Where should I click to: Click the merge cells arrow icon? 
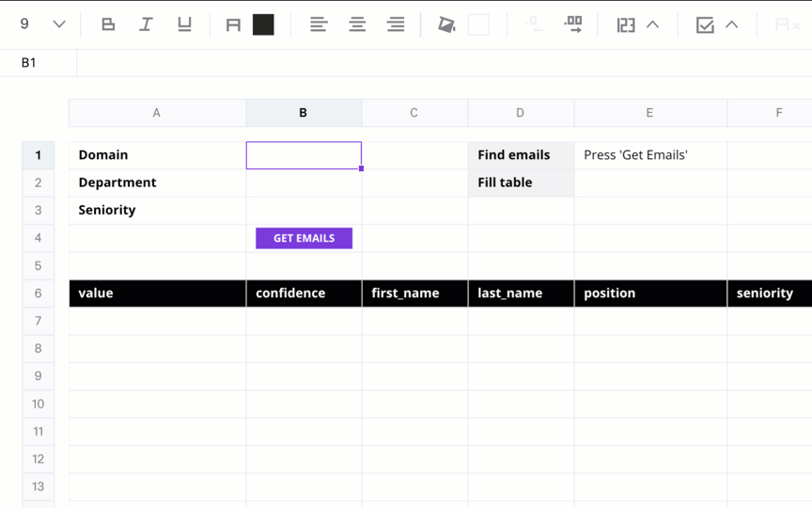[x=573, y=24]
